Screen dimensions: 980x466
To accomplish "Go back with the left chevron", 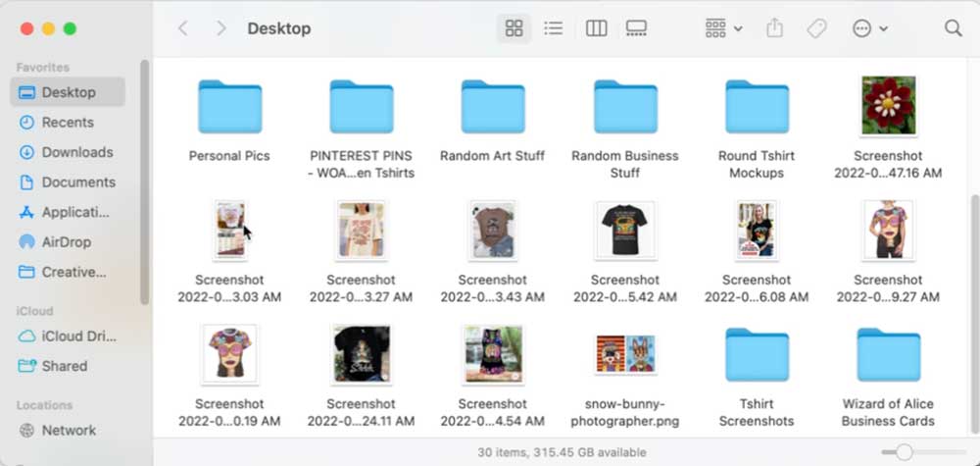I will coord(182,28).
